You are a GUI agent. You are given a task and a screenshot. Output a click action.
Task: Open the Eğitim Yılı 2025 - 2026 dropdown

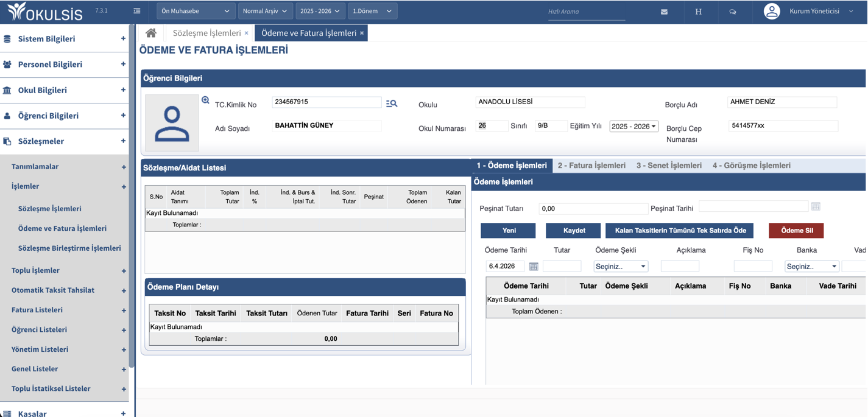pyautogui.click(x=633, y=127)
